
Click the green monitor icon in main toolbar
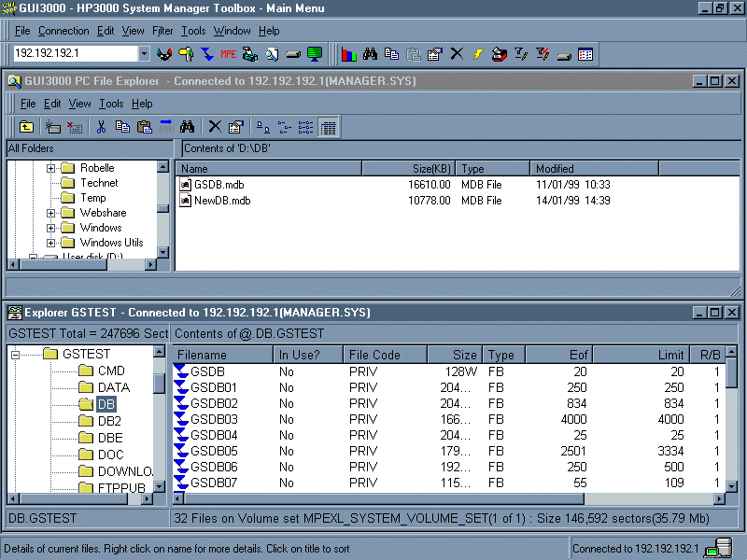tap(315, 54)
